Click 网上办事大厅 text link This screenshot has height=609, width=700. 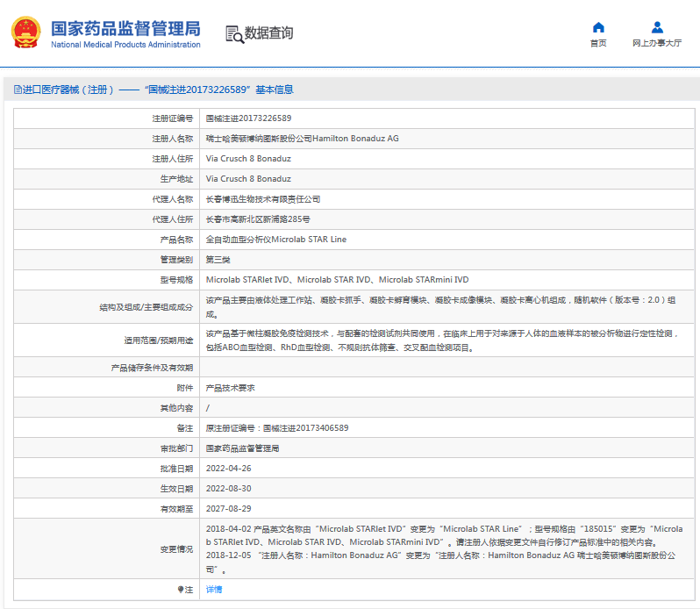(657, 43)
